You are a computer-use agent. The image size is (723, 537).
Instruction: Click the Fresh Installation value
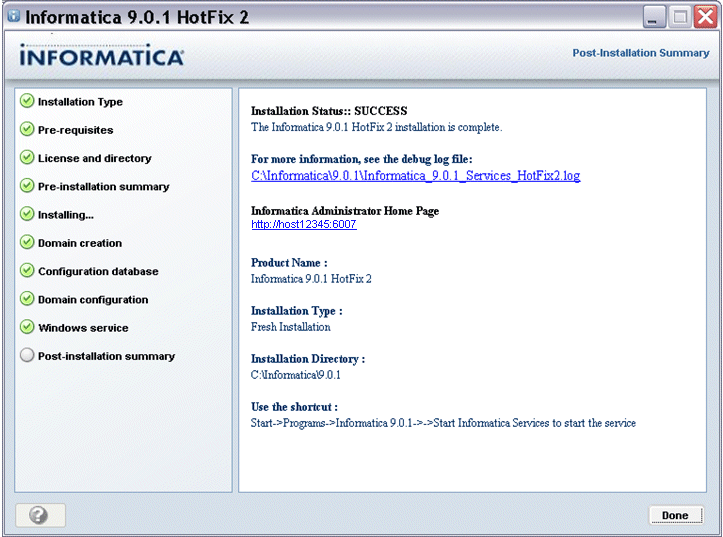point(290,327)
